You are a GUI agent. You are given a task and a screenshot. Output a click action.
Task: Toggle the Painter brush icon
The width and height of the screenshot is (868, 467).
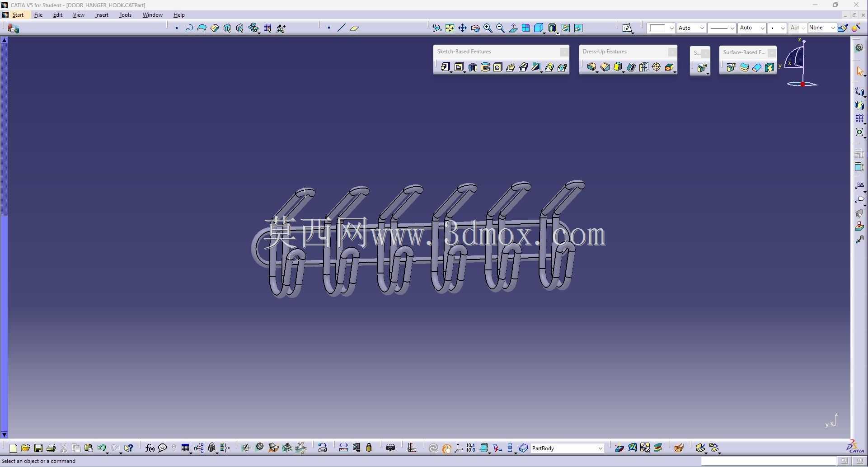[843, 28]
